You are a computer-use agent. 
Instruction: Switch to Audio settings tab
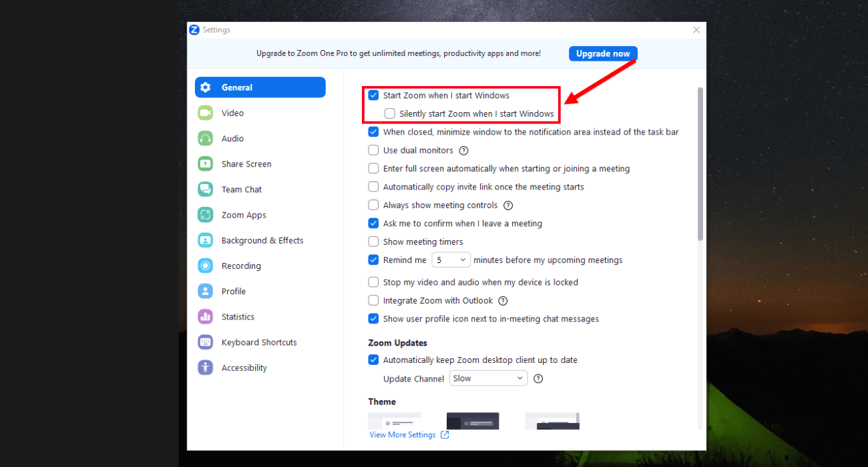(260, 138)
